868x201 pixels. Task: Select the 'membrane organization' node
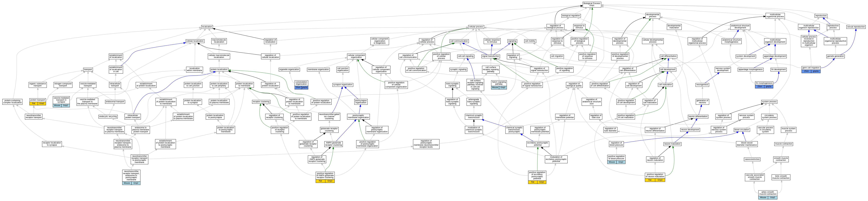318,70
